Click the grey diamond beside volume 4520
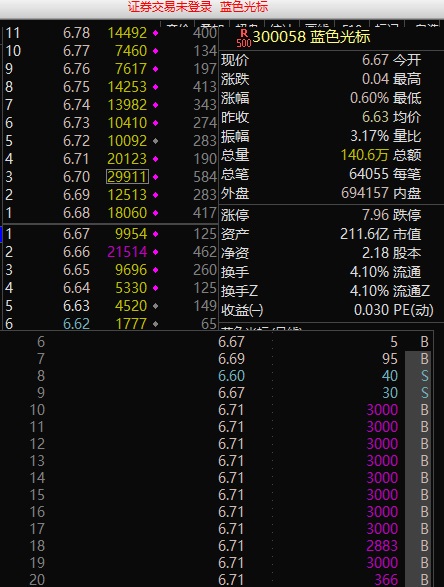Viewport: 444px width, 587px height. 155,306
